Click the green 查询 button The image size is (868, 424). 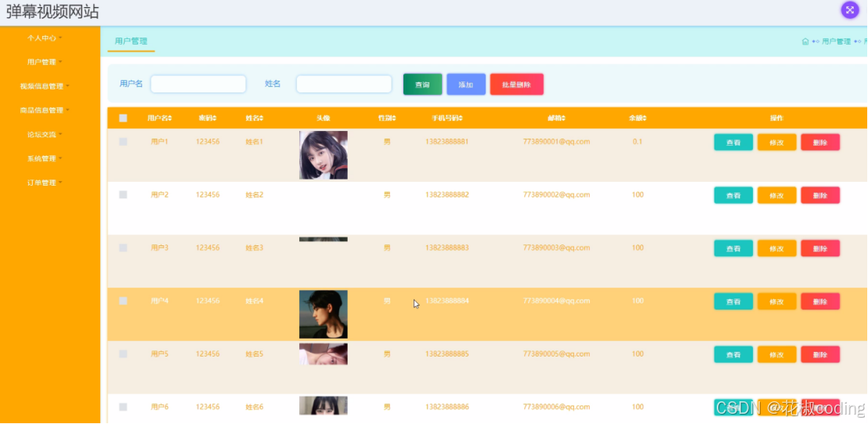click(x=422, y=85)
